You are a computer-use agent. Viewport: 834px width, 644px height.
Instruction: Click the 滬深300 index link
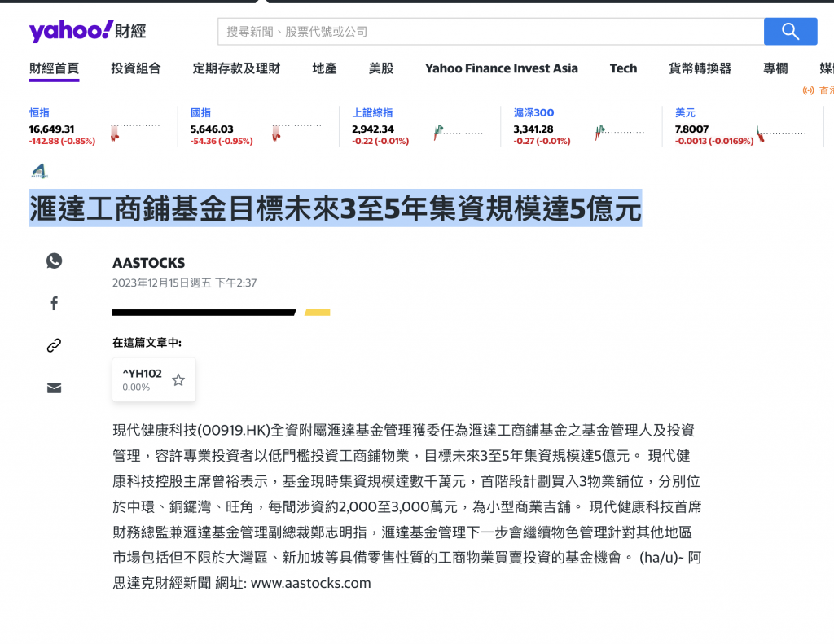click(533, 112)
